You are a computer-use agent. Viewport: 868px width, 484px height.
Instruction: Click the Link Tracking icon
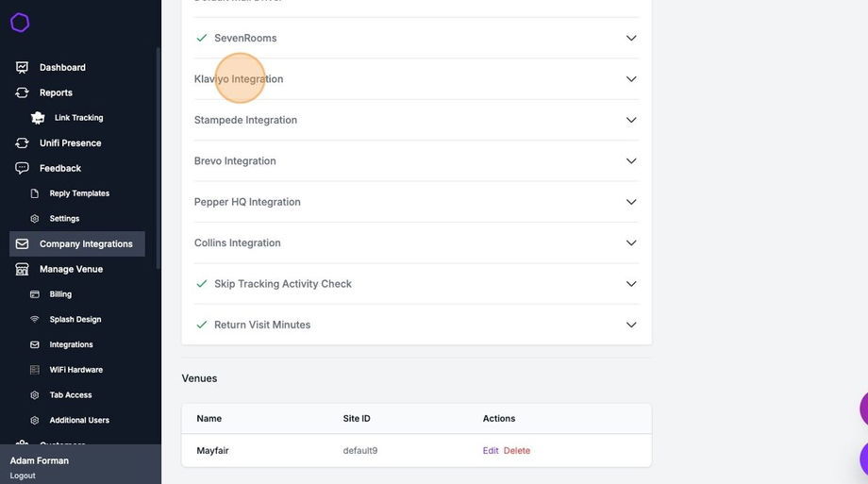tap(38, 118)
